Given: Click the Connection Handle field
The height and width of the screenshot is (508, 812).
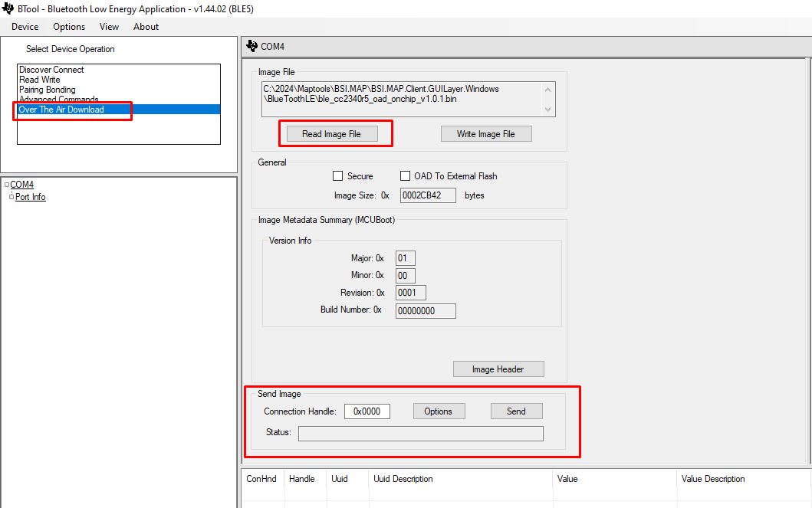Looking at the screenshot, I should tap(367, 411).
